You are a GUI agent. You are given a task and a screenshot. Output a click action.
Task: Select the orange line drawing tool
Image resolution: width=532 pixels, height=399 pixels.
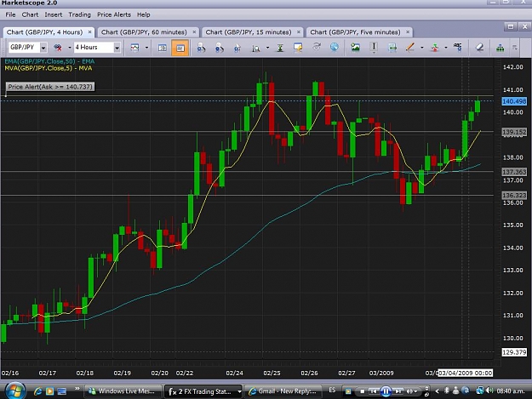pyautogui.click(x=410, y=47)
